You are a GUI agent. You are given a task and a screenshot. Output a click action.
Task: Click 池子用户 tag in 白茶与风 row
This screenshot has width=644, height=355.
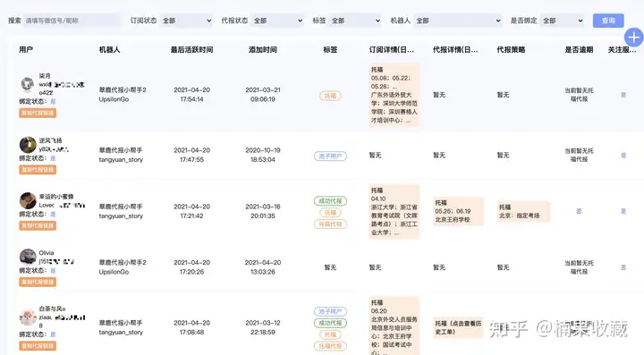tap(330, 311)
